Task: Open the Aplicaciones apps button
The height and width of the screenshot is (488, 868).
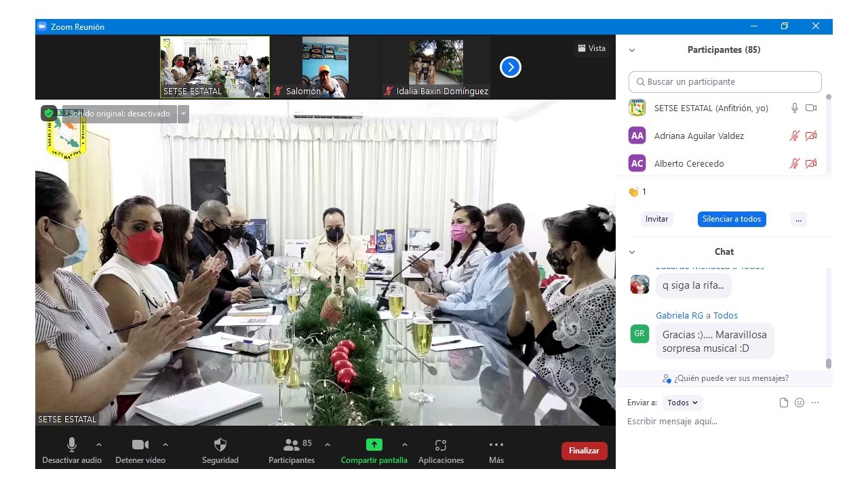Action: point(441,451)
